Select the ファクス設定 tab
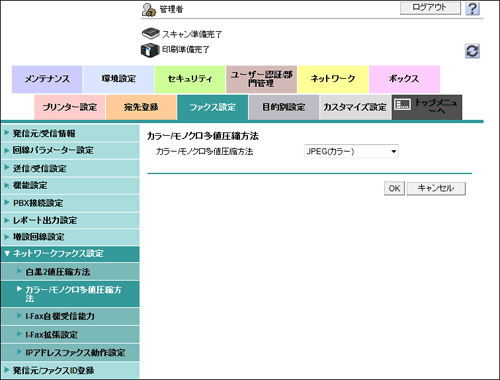500x380 pixels. pos(212,107)
